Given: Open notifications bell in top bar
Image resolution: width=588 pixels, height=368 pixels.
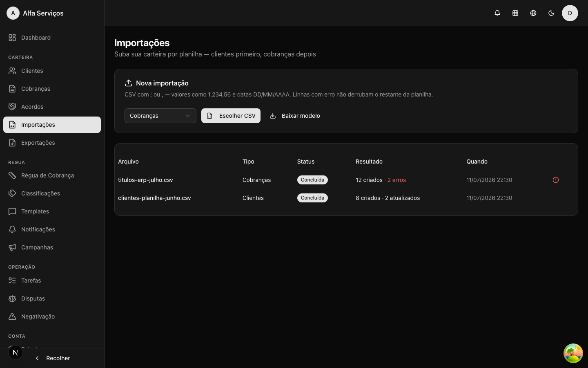Looking at the screenshot, I should pyautogui.click(x=497, y=13).
